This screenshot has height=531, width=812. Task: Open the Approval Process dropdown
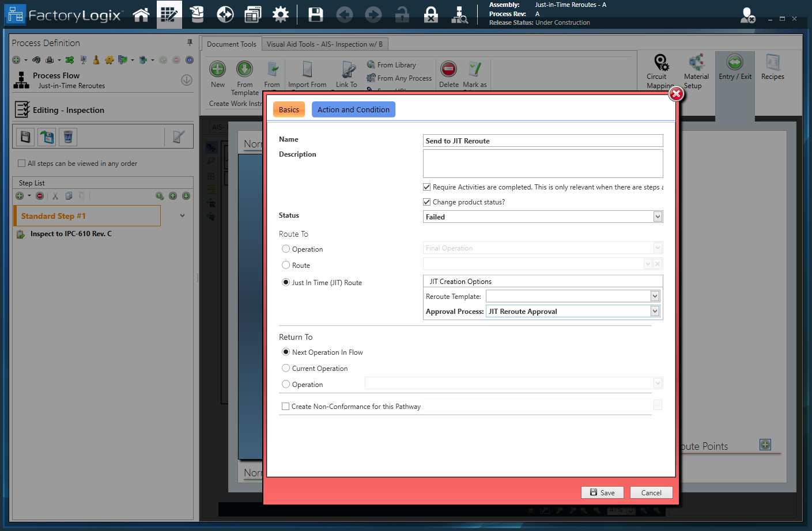655,312
